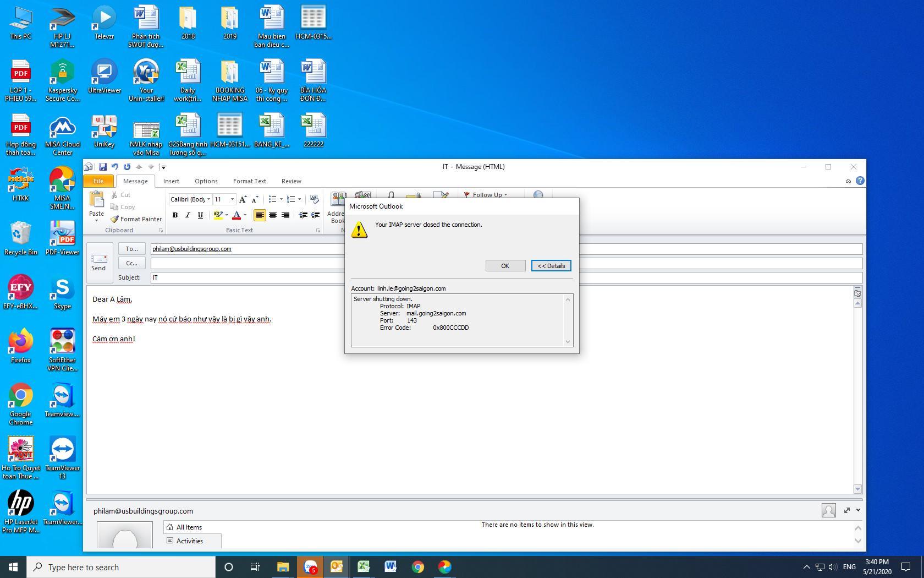This screenshot has height=578, width=924.
Task: Apply a bulleted list
Action: point(272,199)
